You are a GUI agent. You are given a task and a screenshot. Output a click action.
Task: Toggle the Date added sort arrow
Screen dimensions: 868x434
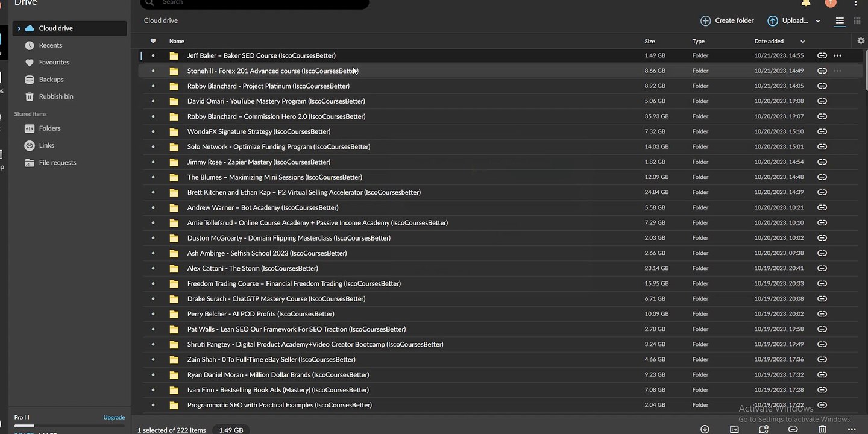coord(802,42)
